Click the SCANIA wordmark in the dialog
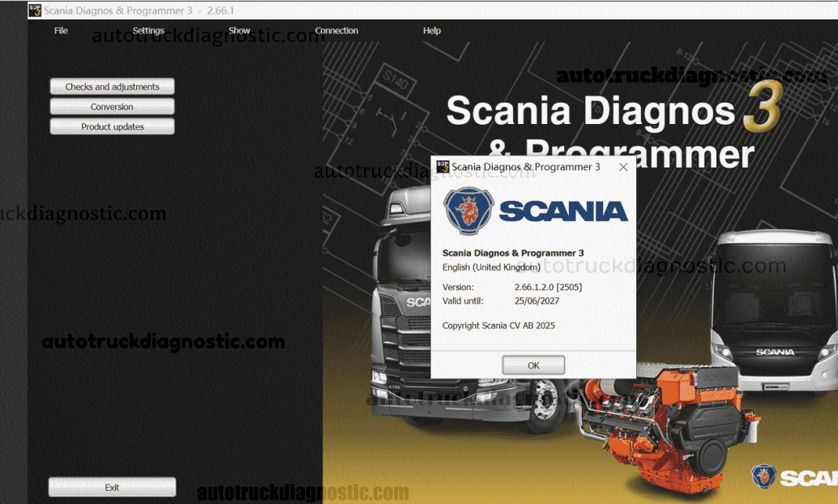 tap(563, 211)
